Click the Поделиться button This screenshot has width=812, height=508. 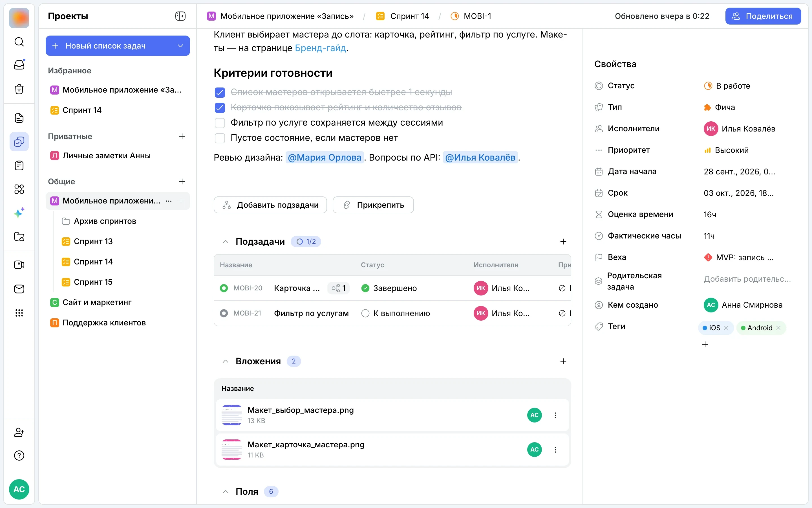click(763, 16)
